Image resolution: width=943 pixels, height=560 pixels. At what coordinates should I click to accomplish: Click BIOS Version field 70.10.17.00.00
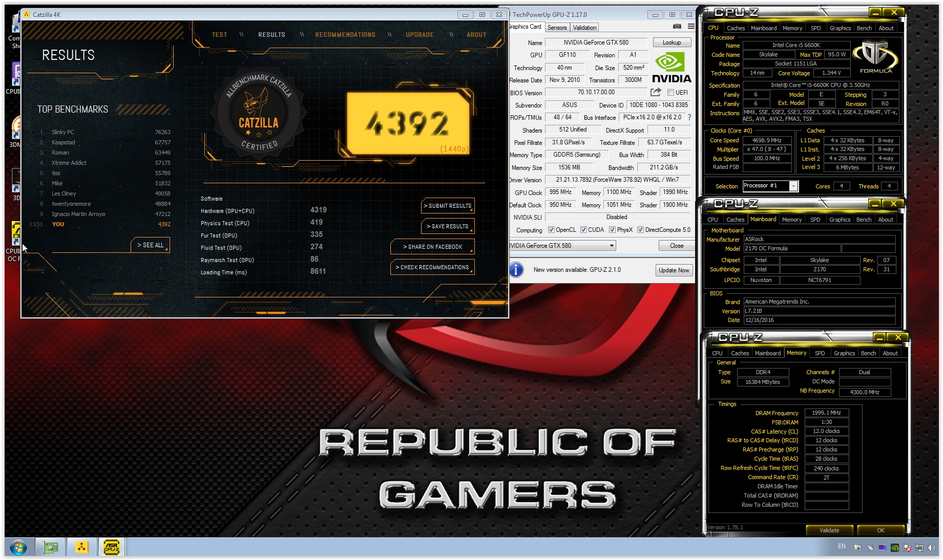coord(596,92)
